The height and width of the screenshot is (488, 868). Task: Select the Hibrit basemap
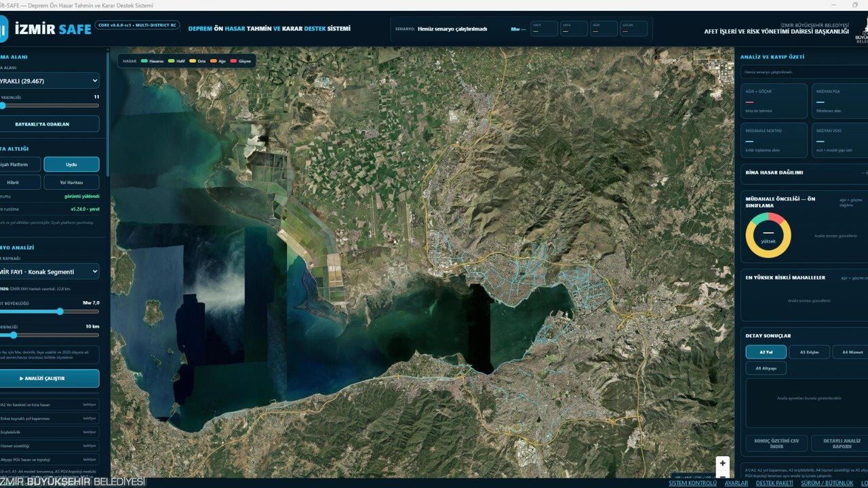pyautogui.click(x=20, y=182)
